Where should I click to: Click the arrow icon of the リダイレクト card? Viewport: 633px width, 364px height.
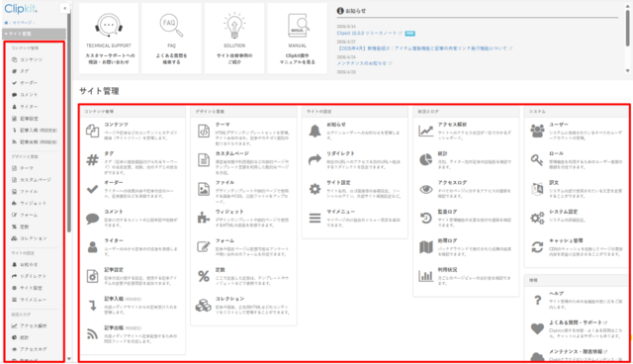(315, 160)
